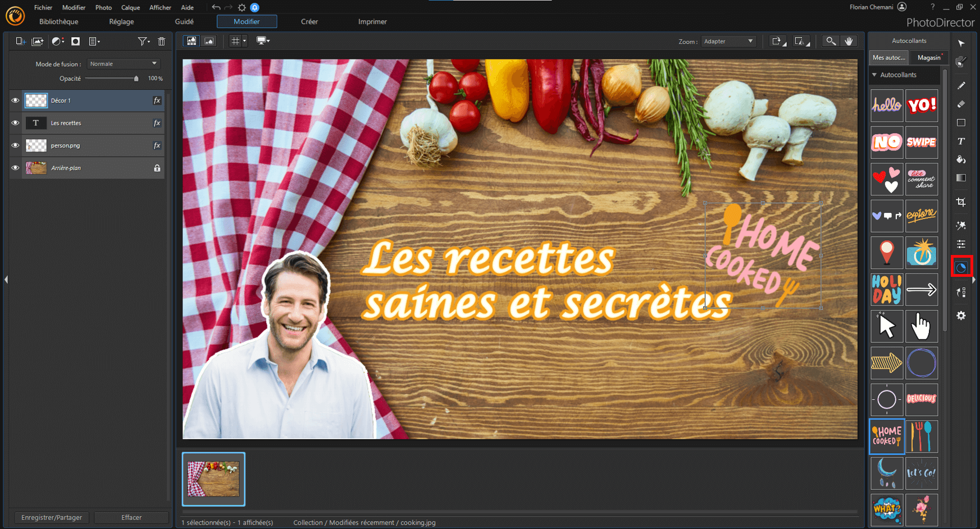The width and height of the screenshot is (980, 529).
Task: Select the Eraser tool
Action: (961, 104)
